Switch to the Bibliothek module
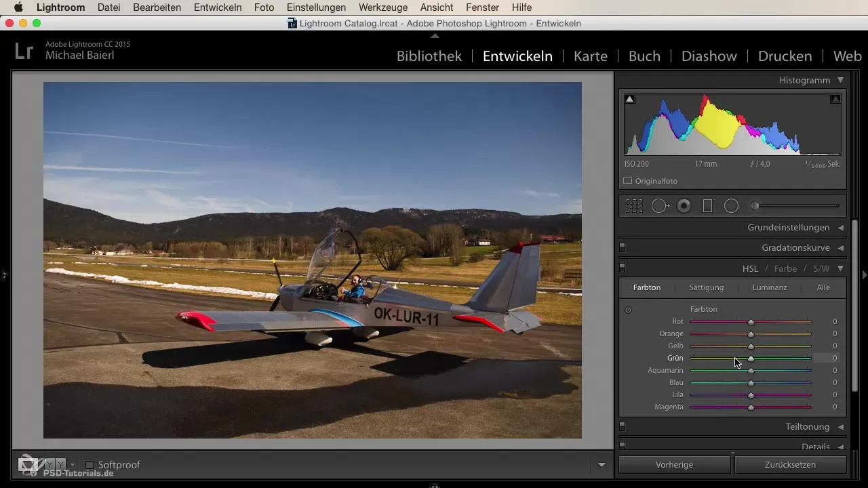Screen dimensions: 868x488 tap(429, 56)
